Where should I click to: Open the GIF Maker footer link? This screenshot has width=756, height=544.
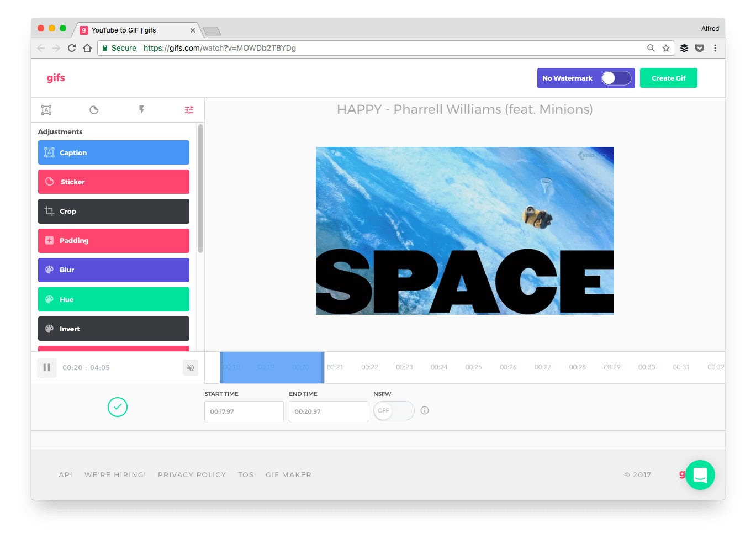[289, 474]
